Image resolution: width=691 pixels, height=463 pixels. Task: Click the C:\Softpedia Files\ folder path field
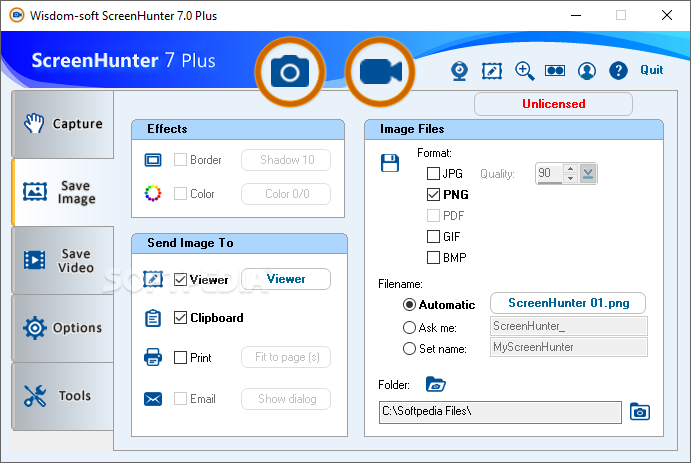500,412
